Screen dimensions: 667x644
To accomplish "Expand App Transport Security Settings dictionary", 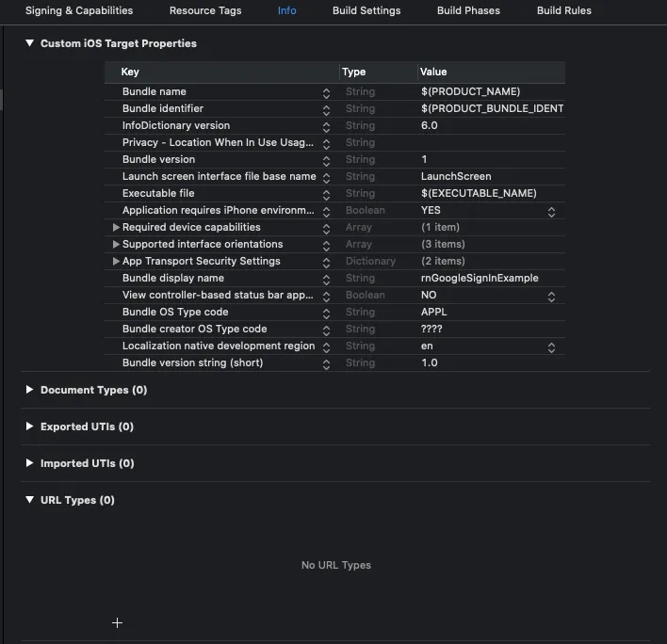I will tap(116, 262).
